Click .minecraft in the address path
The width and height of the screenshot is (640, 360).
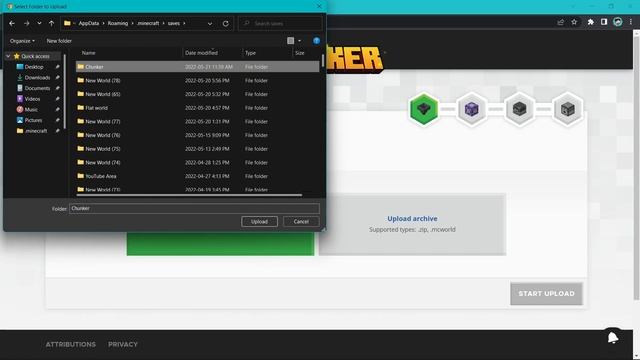coord(148,24)
